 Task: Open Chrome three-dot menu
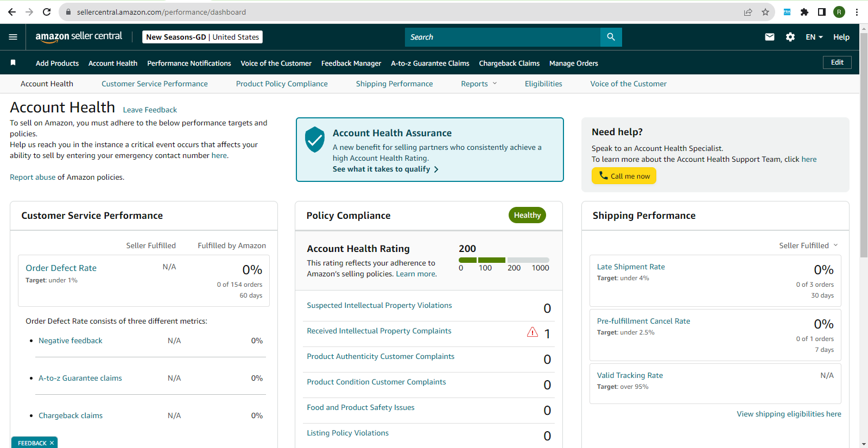857,12
